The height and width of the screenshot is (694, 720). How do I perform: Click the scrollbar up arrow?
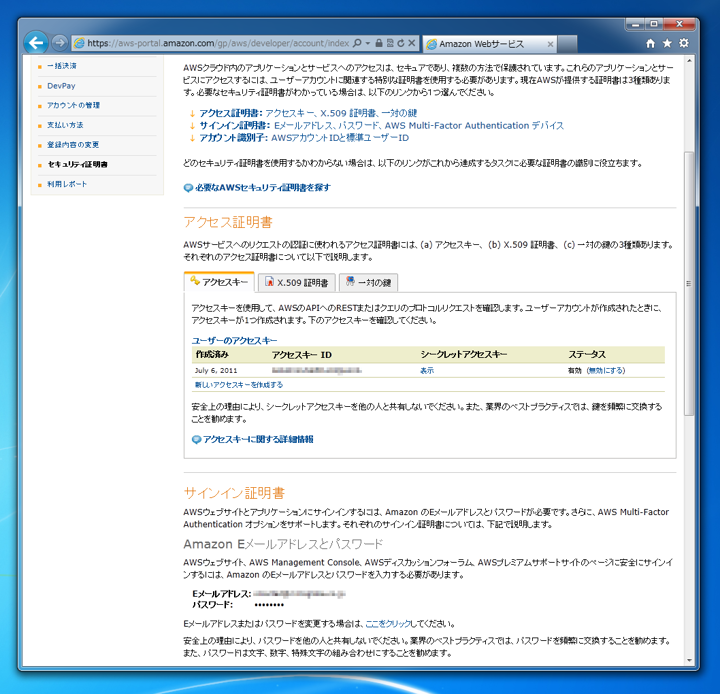(x=689, y=61)
